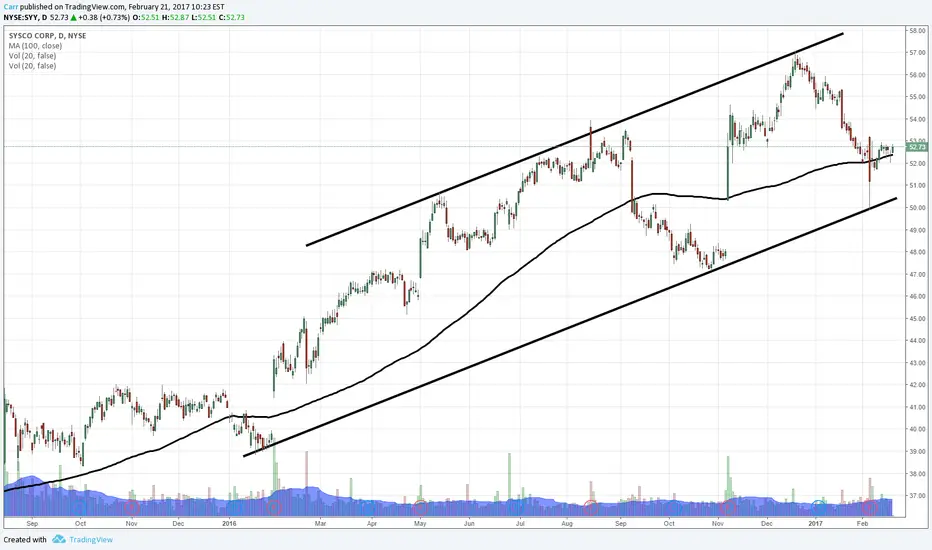Image resolution: width=932 pixels, height=550 pixels.
Task: Click the high value 'H:52.87'
Action: click(x=175, y=17)
